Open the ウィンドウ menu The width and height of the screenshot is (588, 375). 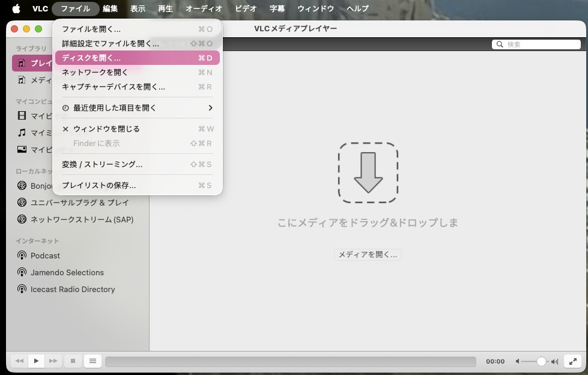click(x=315, y=8)
